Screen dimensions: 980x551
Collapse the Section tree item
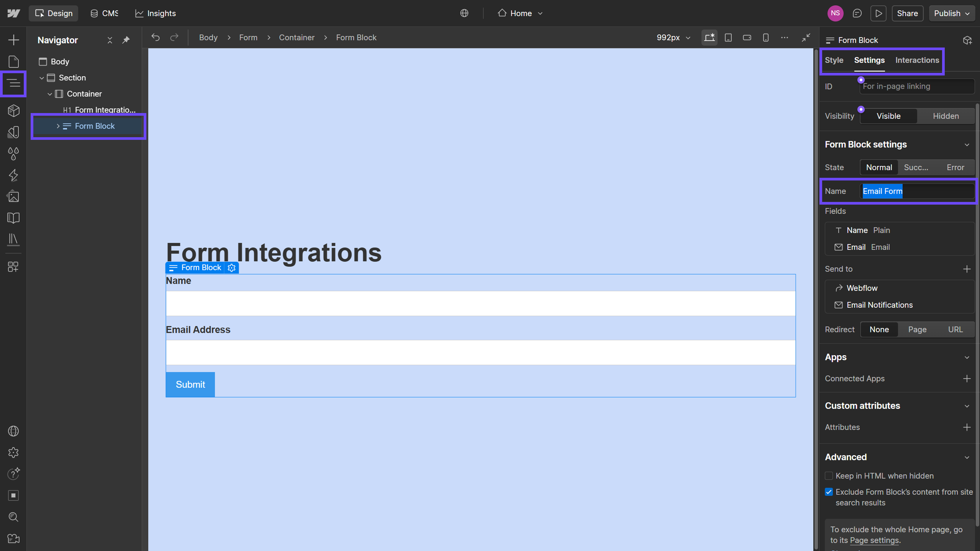pyautogui.click(x=42, y=78)
